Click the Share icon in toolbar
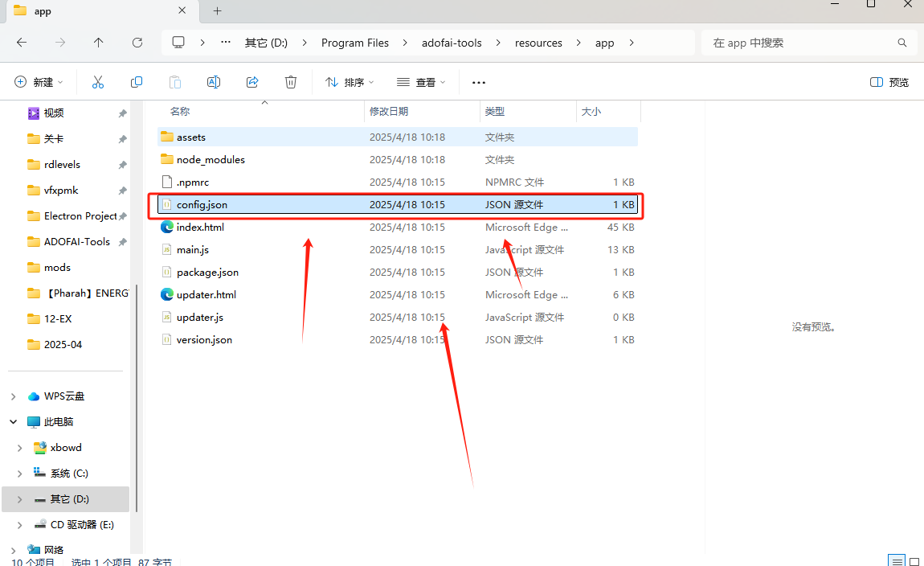This screenshot has height=566, width=924. tap(252, 82)
